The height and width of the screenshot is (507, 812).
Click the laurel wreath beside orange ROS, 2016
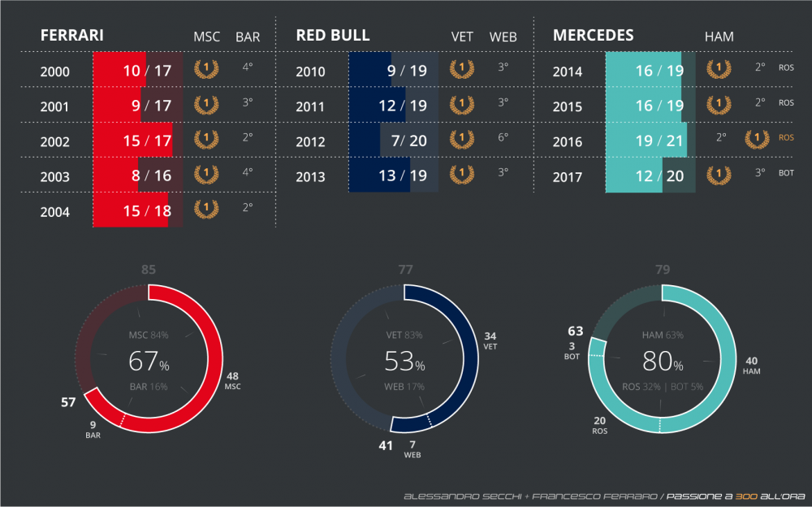click(757, 140)
